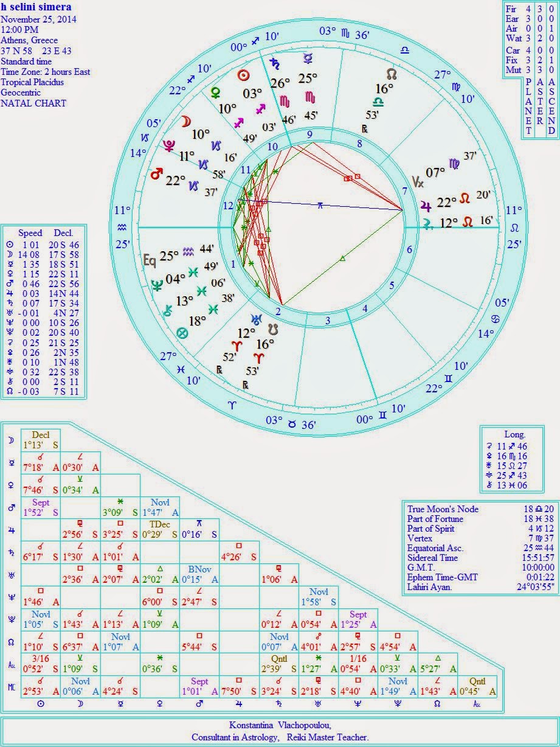
Task: Click the Eq Equatorial Ascendant symbol in the wheel
Action: pos(150,261)
